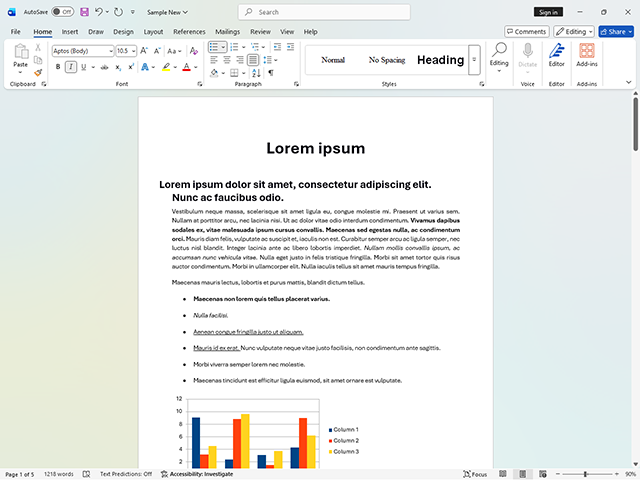Image resolution: width=640 pixels, height=480 pixels.
Task: Expand the numbering list dropdown arrow
Action: pos(244,47)
